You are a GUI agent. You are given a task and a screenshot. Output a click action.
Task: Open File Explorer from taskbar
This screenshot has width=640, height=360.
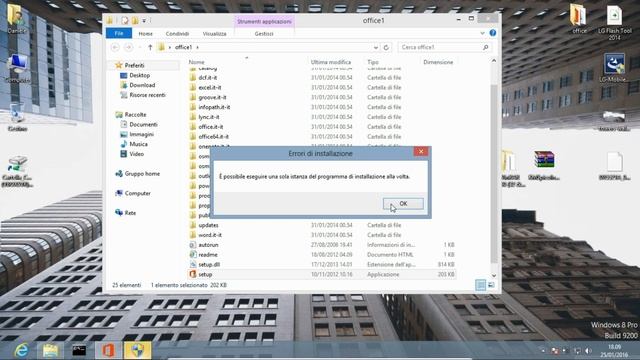[50, 350]
